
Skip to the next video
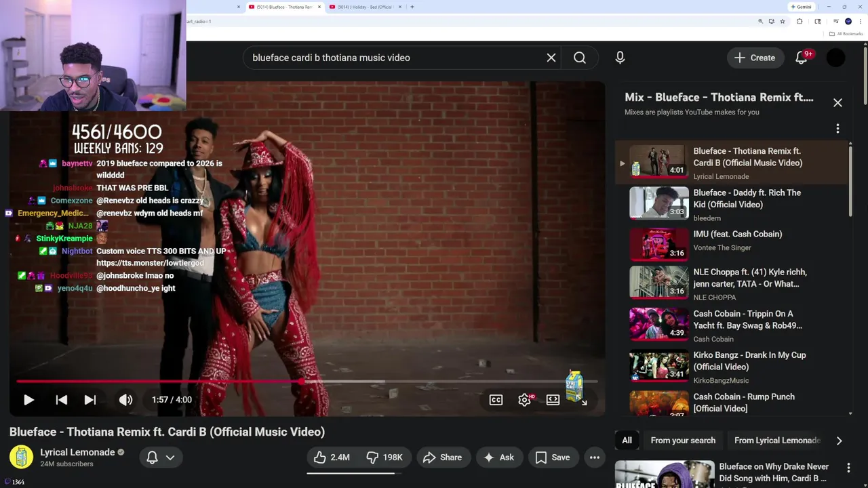coord(90,400)
